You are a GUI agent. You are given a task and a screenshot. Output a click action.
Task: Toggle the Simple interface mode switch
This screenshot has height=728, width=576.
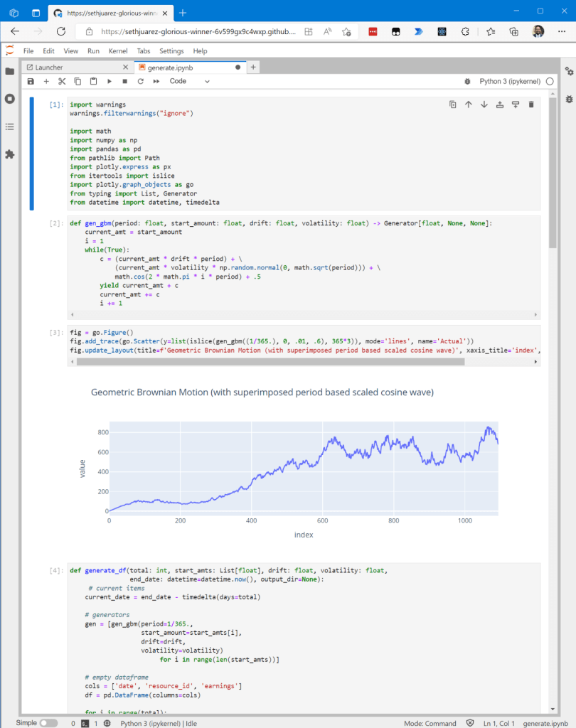[48, 723]
